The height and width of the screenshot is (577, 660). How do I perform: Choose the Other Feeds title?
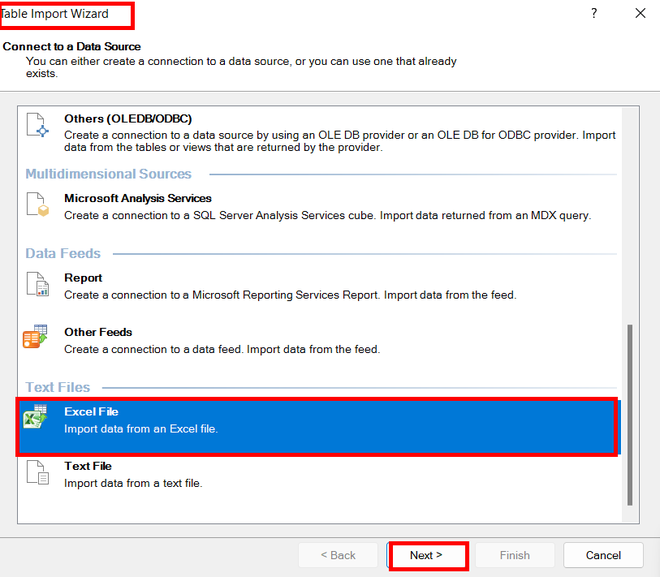pyautogui.click(x=98, y=332)
